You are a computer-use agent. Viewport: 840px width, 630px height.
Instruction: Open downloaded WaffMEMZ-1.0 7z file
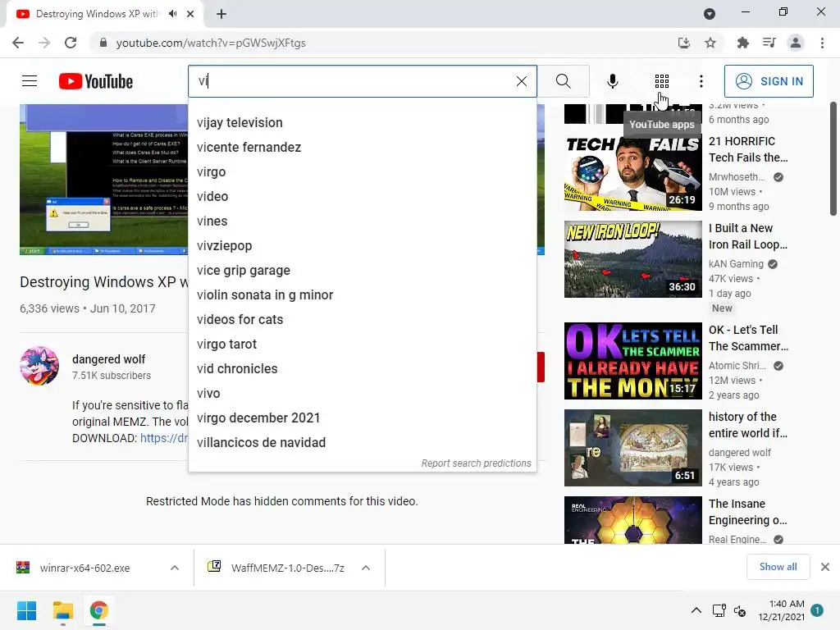tap(277, 568)
